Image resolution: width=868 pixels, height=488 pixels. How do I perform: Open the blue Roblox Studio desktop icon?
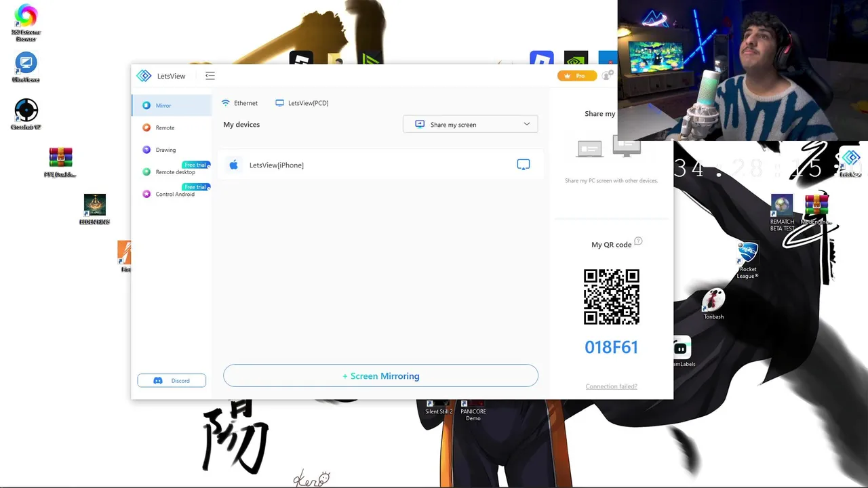click(542, 58)
